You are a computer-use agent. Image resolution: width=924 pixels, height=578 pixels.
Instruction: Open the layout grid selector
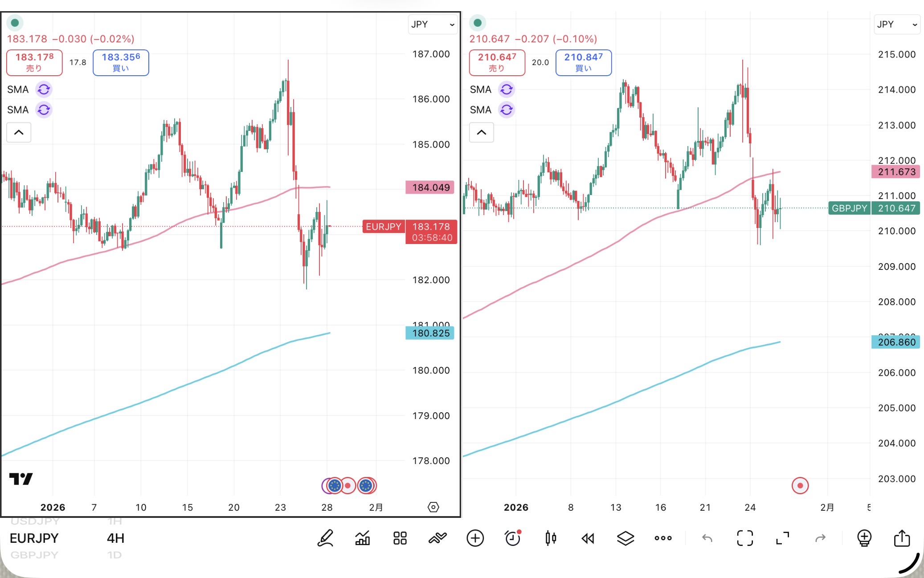[x=400, y=538]
